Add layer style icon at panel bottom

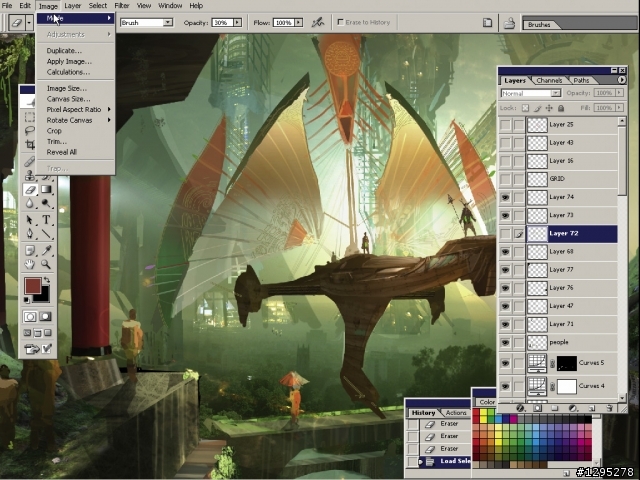[520, 408]
